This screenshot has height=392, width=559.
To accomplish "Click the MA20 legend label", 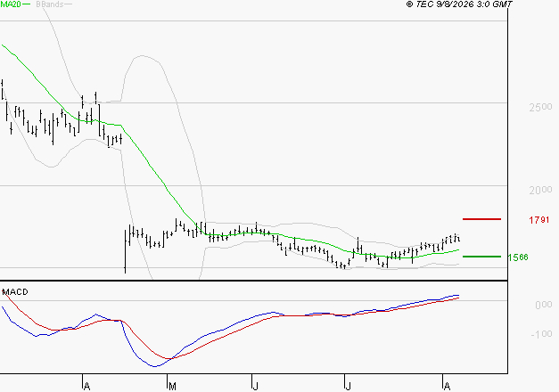I will coord(11,4).
